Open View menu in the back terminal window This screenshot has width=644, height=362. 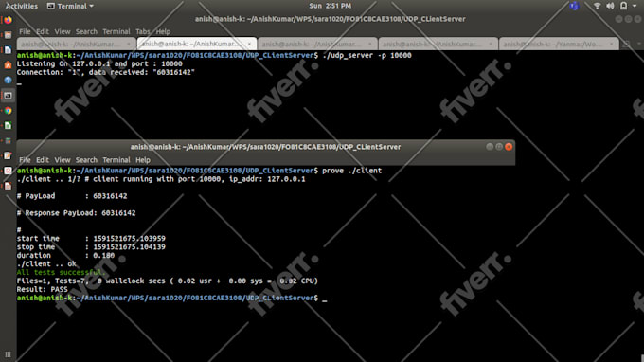click(x=63, y=31)
